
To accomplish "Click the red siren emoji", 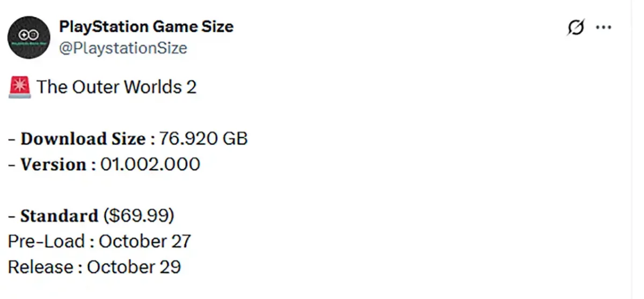I will 20,87.
